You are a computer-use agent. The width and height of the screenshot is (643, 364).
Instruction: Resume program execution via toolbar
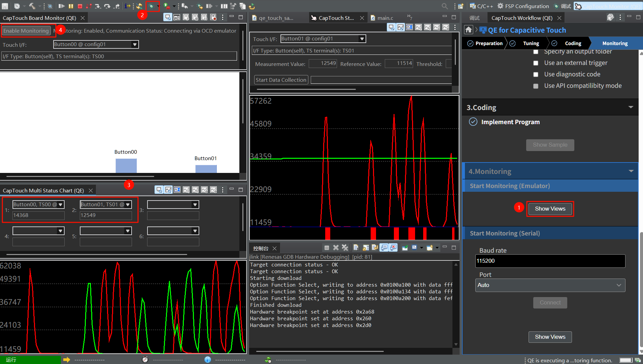(62, 6)
